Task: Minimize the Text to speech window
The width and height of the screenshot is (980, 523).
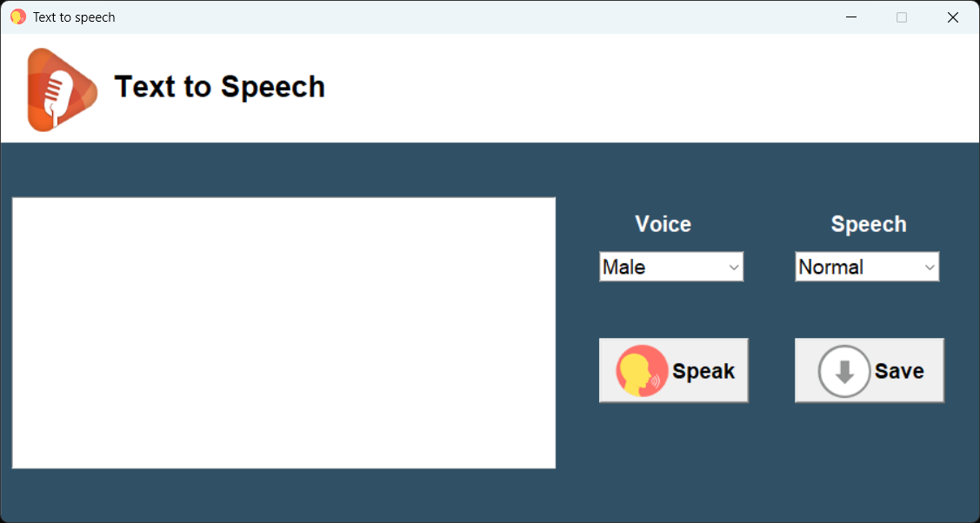Action: coord(850,17)
